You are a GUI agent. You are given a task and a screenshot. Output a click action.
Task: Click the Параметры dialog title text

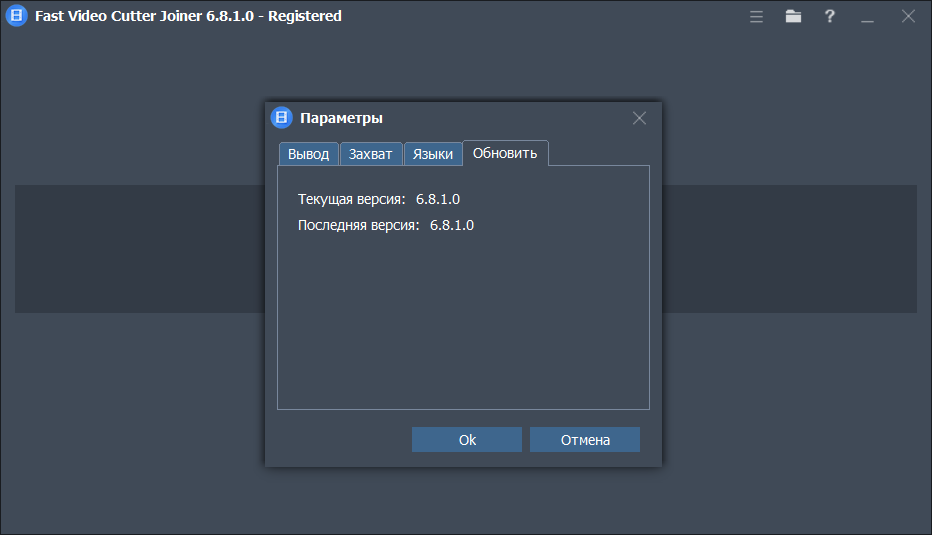click(341, 118)
